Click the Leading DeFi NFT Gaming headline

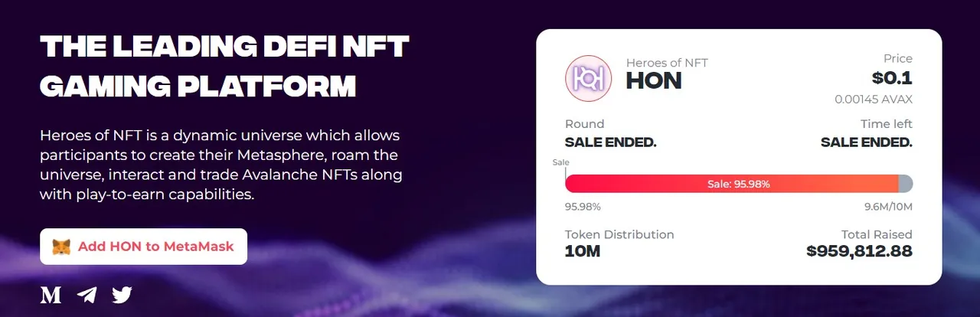pos(224,67)
